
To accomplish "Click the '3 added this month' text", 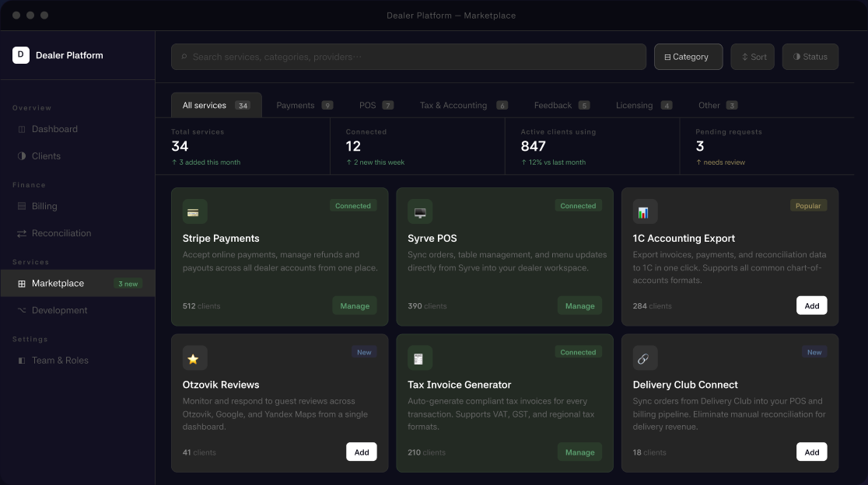I will [x=206, y=162].
